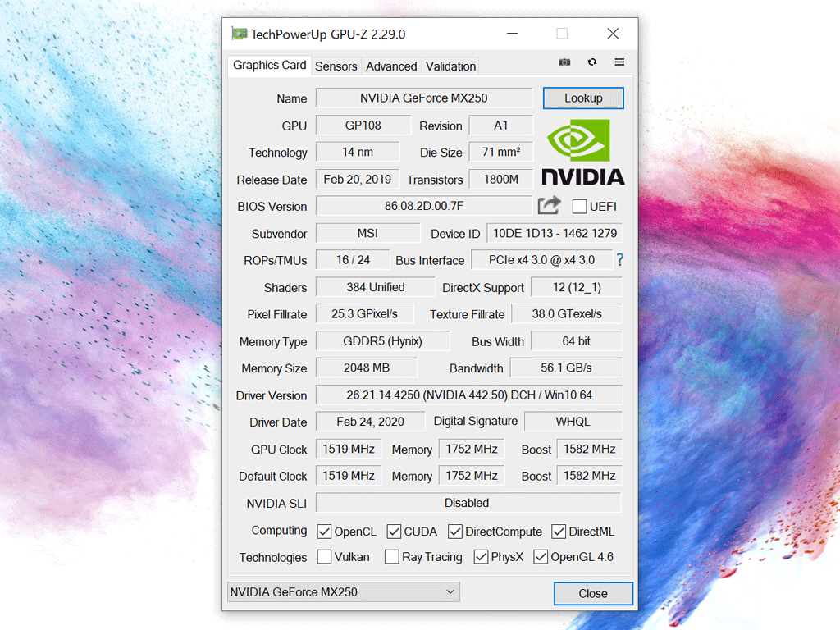This screenshot has height=630, width=840.
Task: Click the Bus Interface value PCIe x4 3.0
Action: pyautogui.click(x=541, y=260)
